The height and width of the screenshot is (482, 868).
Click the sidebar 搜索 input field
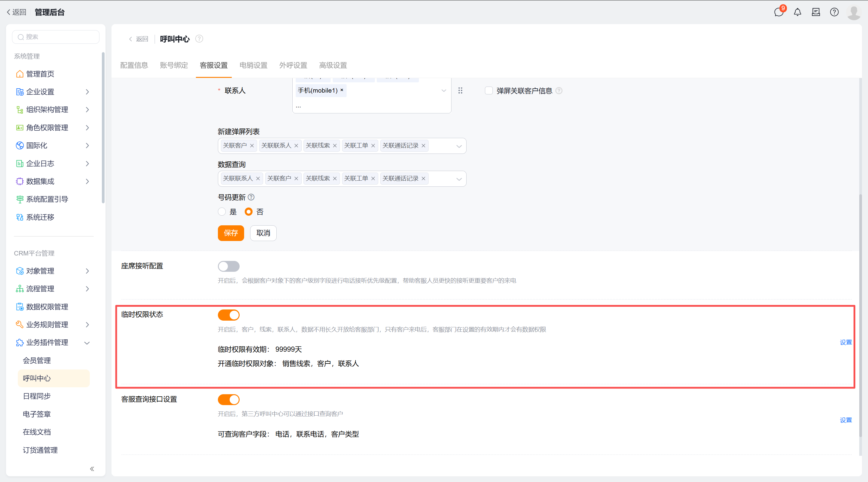55,37
